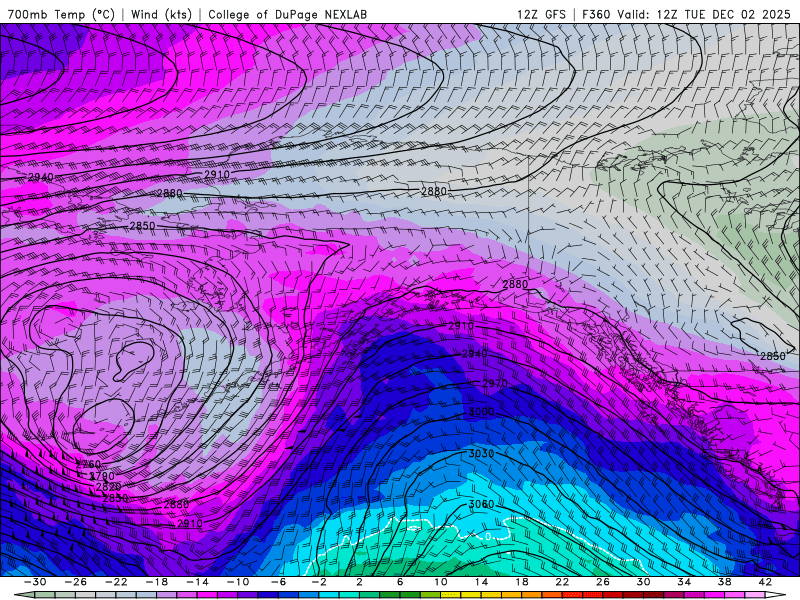
Task: Click the 2760 height contour label
Action: coord(88,464)
